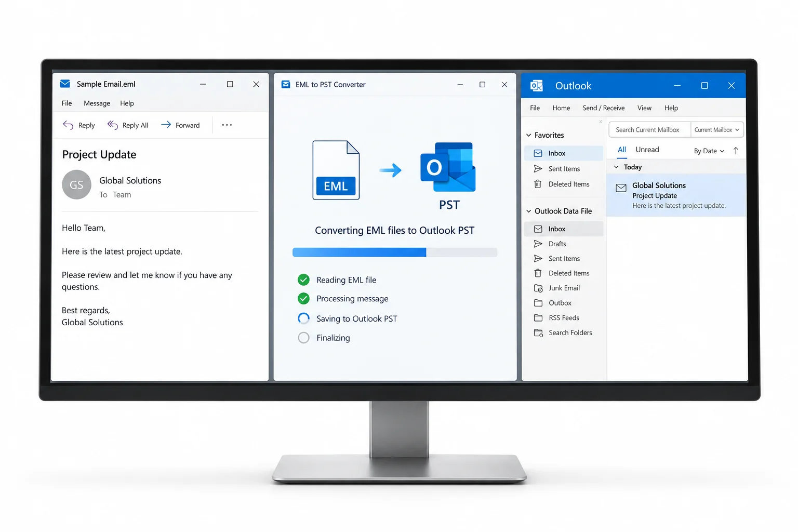Screen dimensions: 798x532
Task: Click the Favorites Inbox envelope icon
Action: (x=538, y=153)
